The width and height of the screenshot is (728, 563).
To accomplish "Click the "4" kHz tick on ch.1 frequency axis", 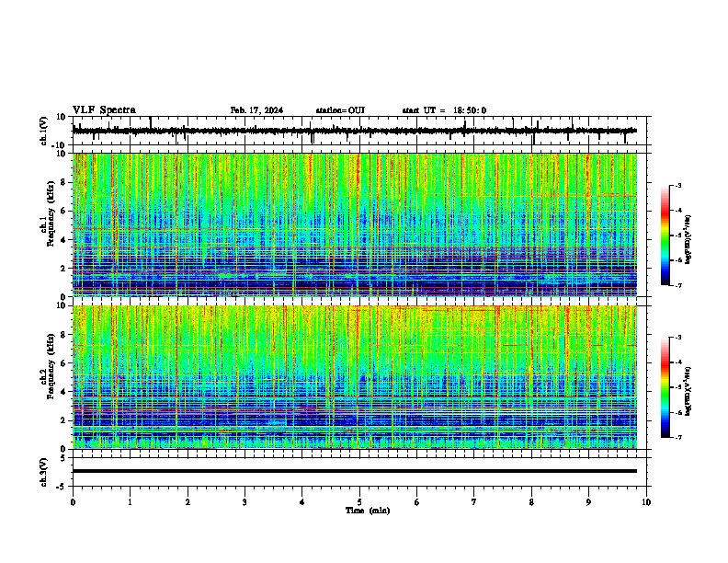I will coord(63,240).
